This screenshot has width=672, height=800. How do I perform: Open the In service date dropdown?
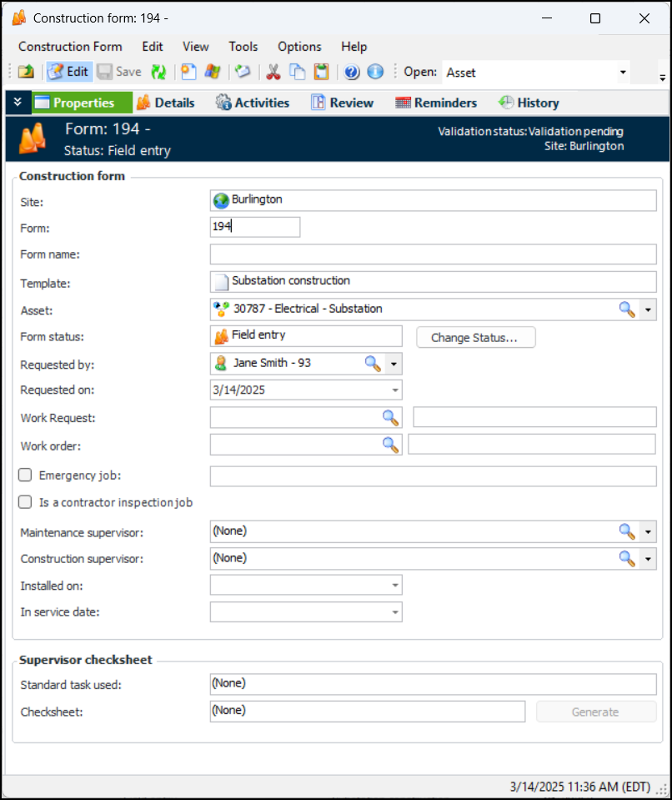[x=395, y=612]
